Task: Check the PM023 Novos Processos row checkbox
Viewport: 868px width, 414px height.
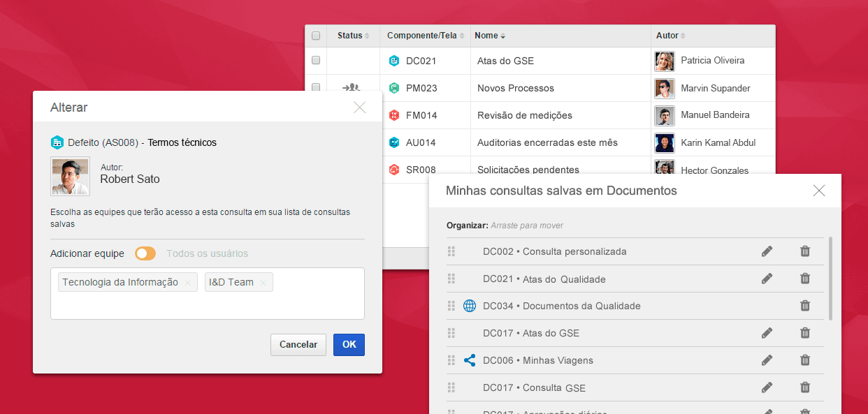Action: [316, 87]
